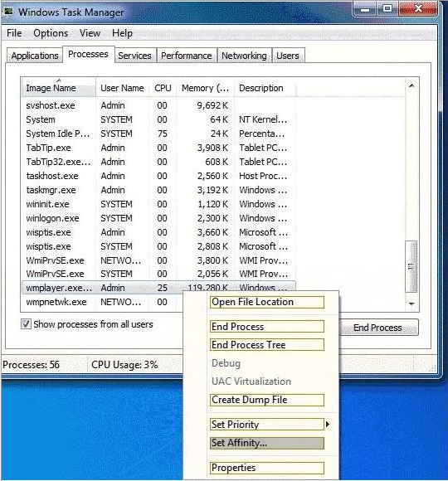
Task: Click Processes: 56 in status bar
Action: tap(31, 364)
